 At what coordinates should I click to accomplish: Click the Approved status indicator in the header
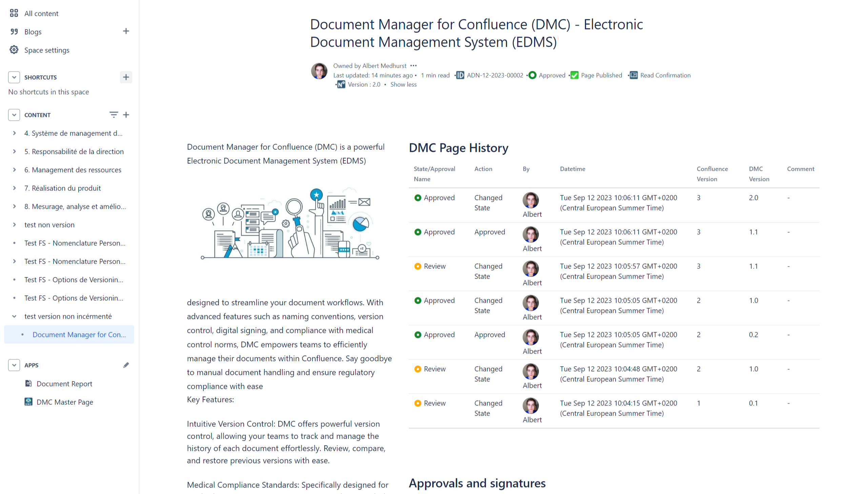tap(533, 75)
